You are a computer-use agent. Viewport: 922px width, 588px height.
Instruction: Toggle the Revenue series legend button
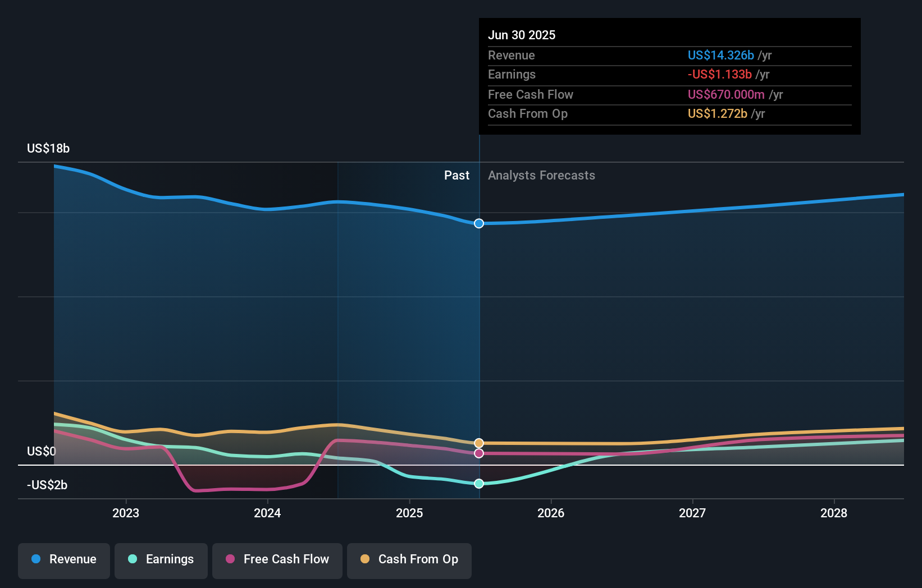(64, 561)
